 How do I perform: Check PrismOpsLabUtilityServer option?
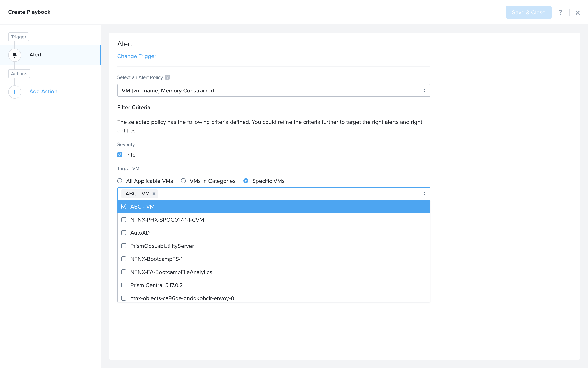[124, 246]
